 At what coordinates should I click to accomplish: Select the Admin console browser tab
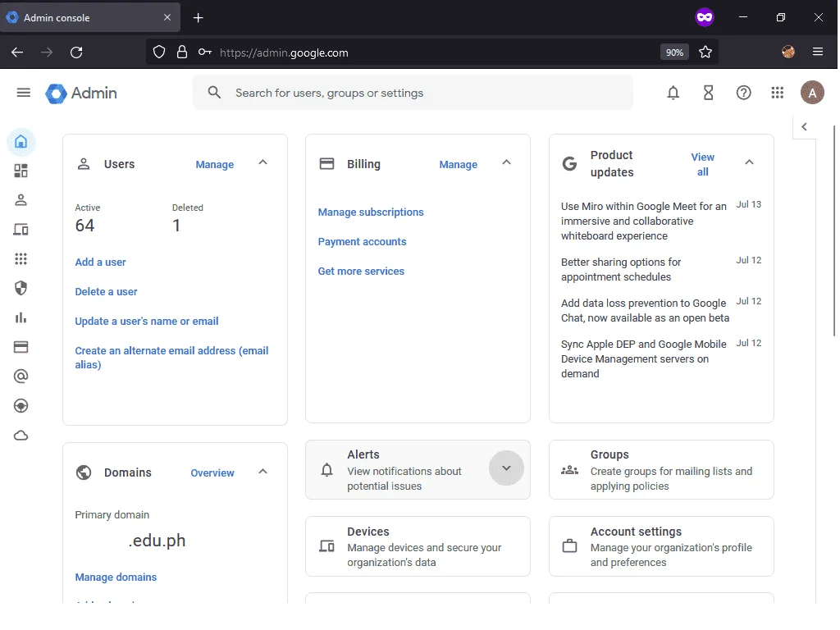[90, 18]
